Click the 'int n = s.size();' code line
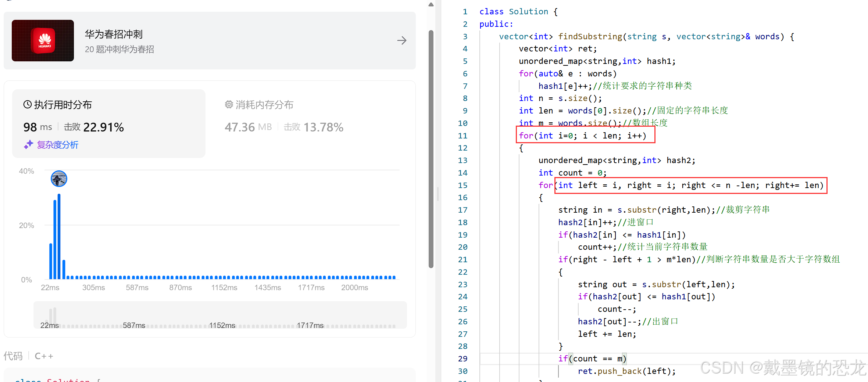 click(560, 98)
